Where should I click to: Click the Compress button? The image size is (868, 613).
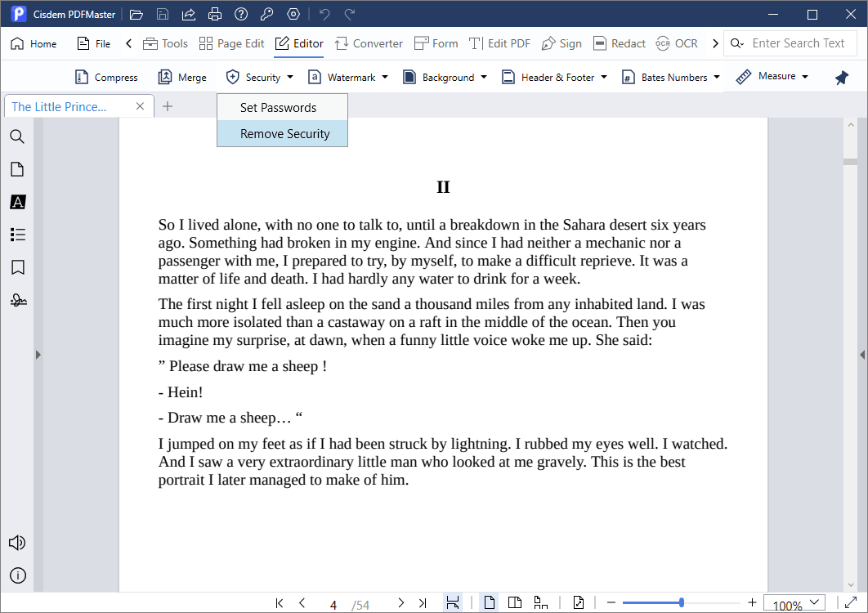105,78
